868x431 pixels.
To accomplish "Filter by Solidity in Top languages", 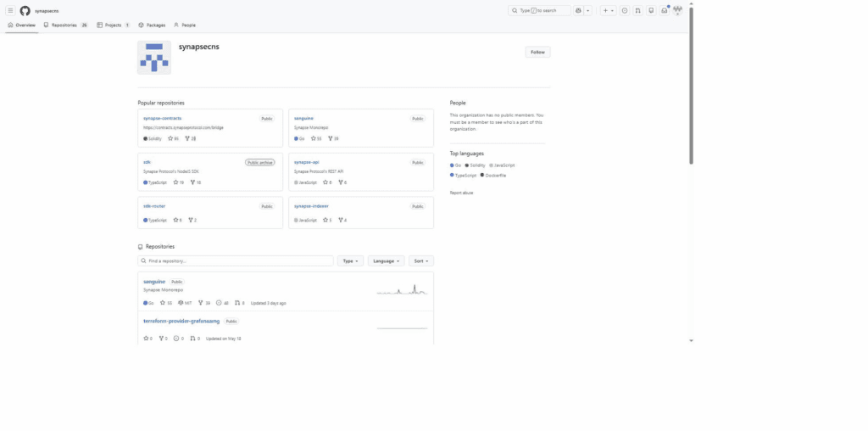I will pos(475,165).
